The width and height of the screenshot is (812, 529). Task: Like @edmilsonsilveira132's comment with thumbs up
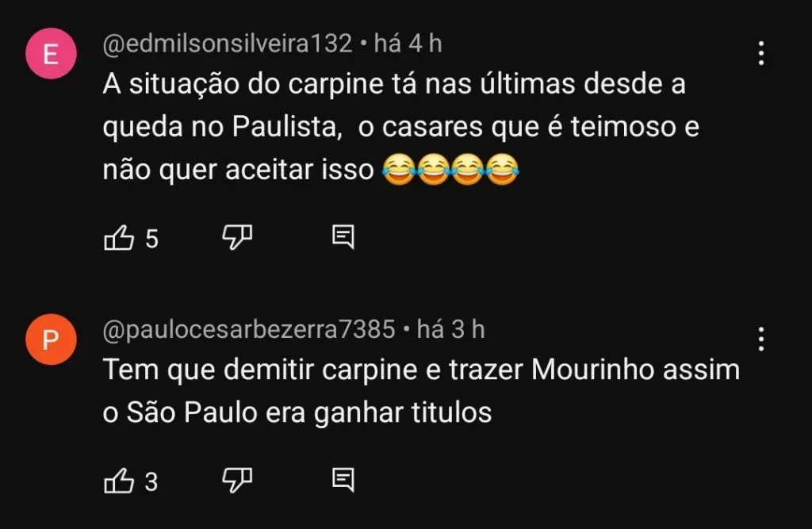[x=121, y=237]
